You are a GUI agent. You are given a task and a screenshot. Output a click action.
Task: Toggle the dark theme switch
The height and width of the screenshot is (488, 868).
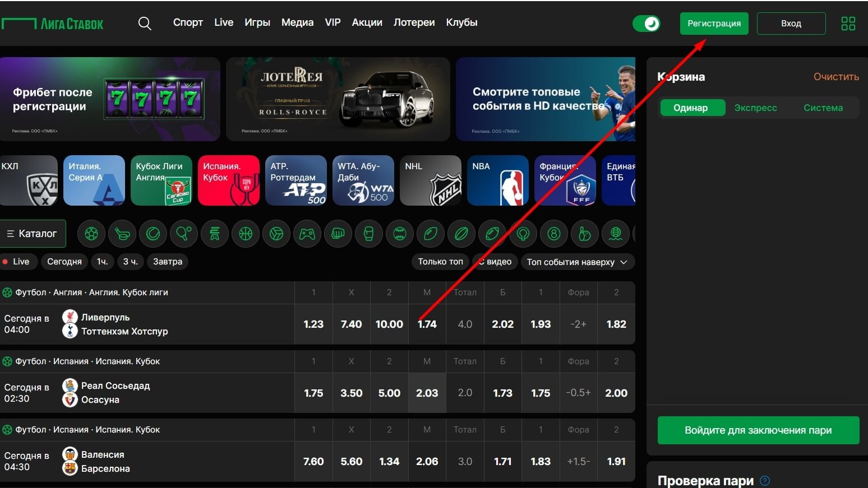(647, 24)
